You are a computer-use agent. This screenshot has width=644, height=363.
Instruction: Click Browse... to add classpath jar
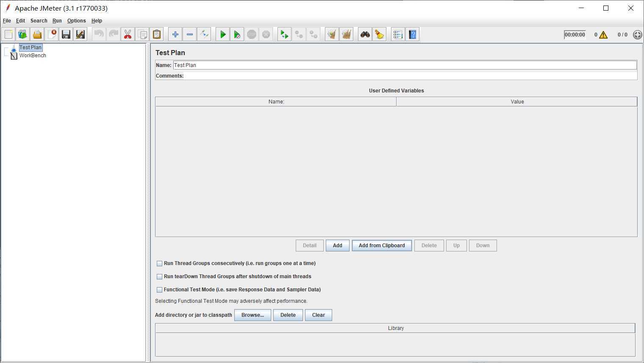253,315
